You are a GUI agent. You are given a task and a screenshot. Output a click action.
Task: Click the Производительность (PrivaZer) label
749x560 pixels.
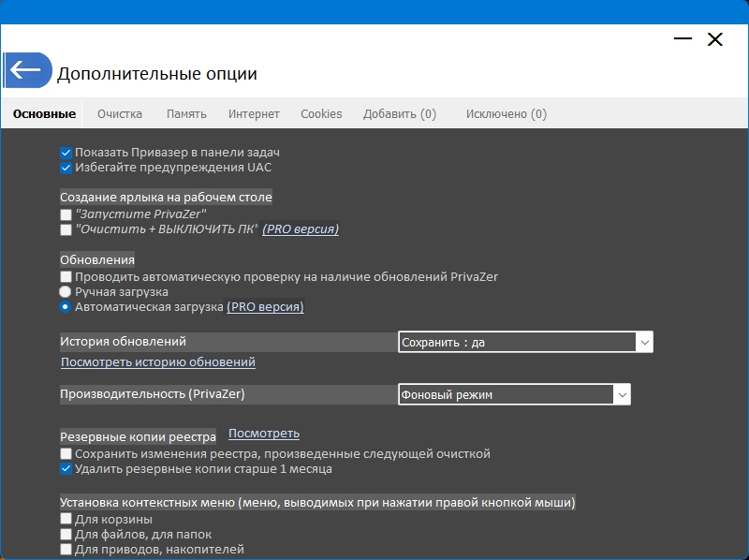(x=153, y=394)
